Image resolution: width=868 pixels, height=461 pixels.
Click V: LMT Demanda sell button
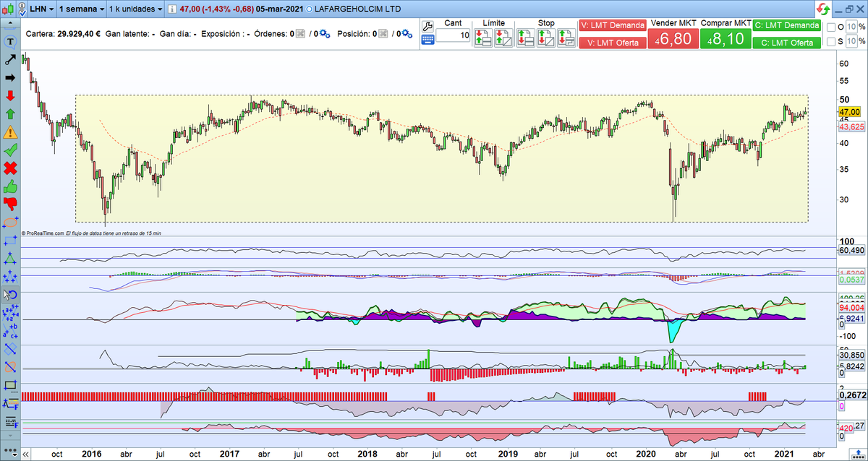click(612, 25)
